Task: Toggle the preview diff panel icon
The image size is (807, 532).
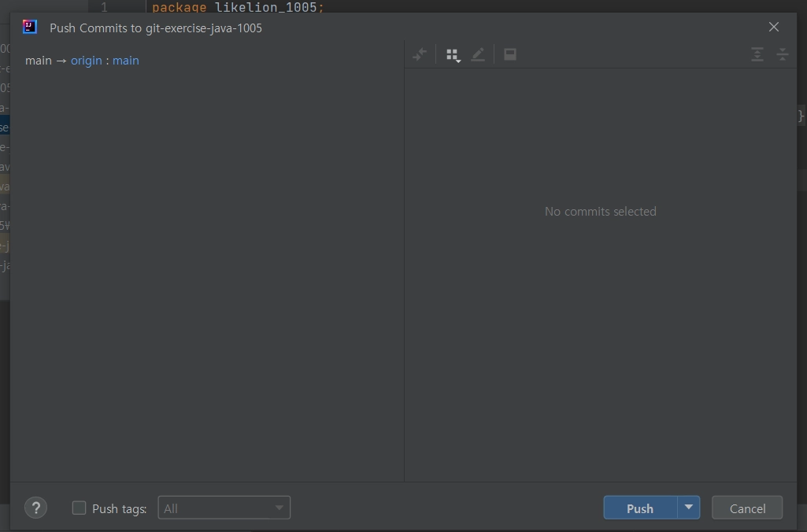Action: [510, 54]
